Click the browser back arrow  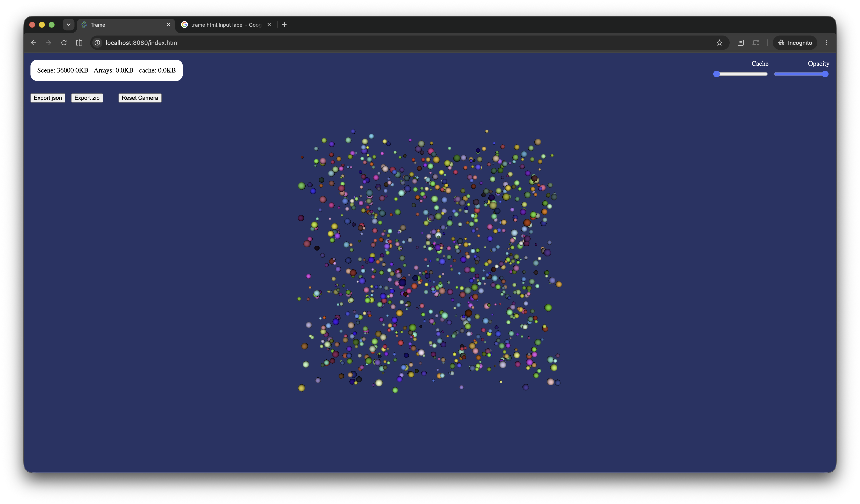33,43
